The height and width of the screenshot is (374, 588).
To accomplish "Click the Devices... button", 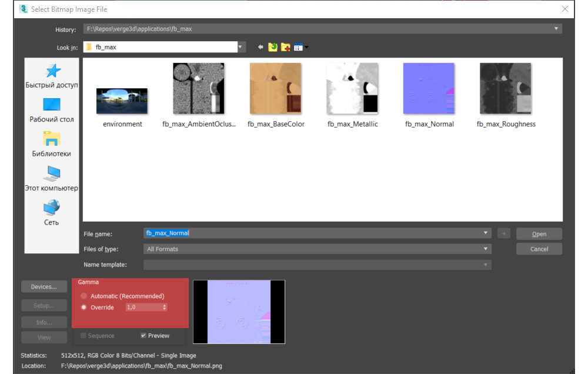I will (44, 287).
